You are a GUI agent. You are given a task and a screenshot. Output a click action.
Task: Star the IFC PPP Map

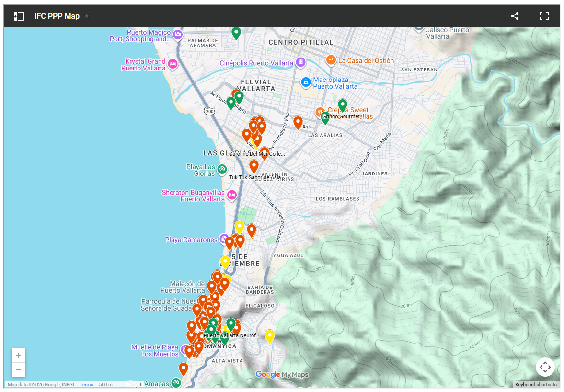pyautogui.click(x=87, y=16)
